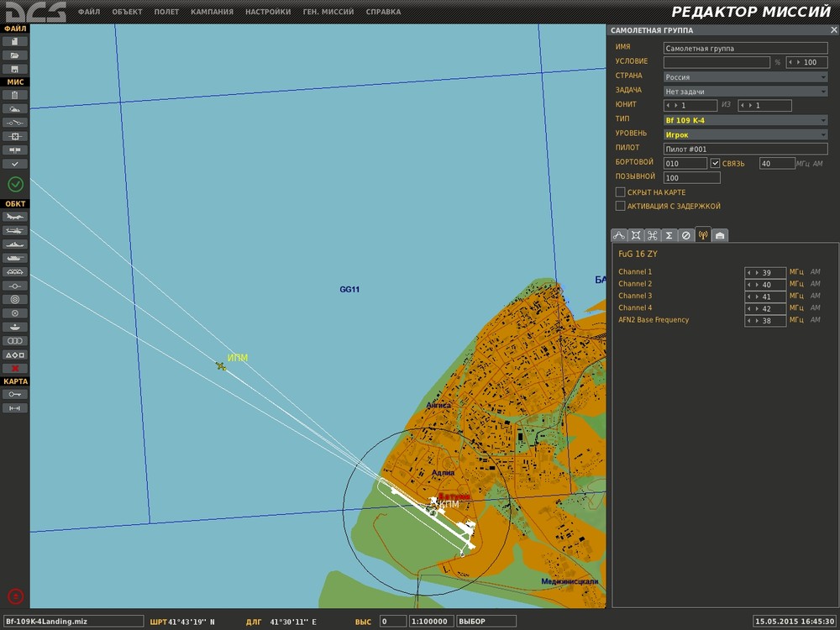Click the ИЗ unit count stepper
The image size is (840, 630).
coord(764,106)
